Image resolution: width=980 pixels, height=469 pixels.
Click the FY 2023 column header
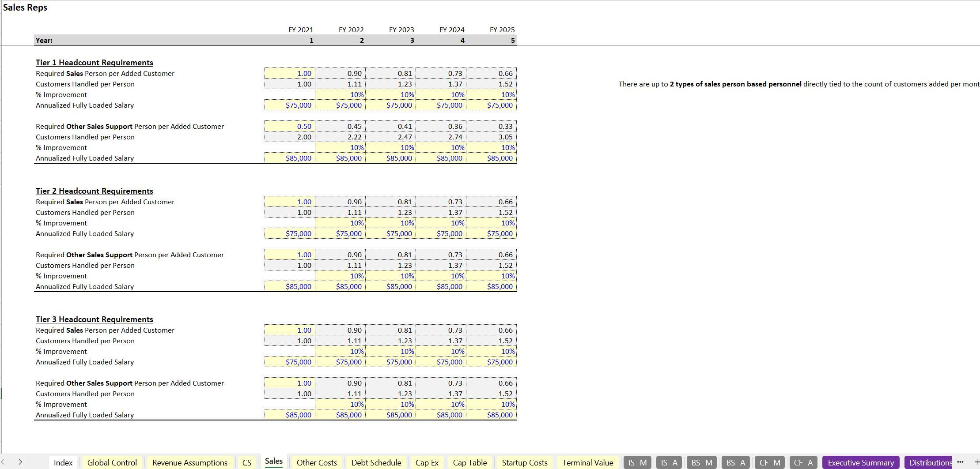pyautogui.click(x=401, y=30)
